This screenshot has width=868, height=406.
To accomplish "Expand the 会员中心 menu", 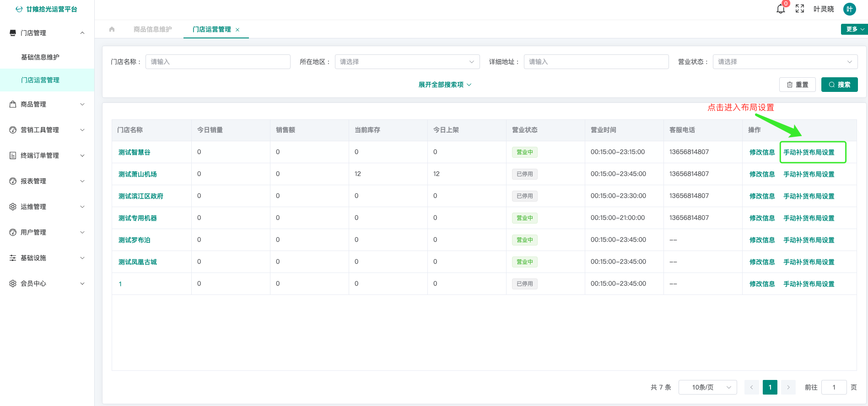I will pos(47,283).
